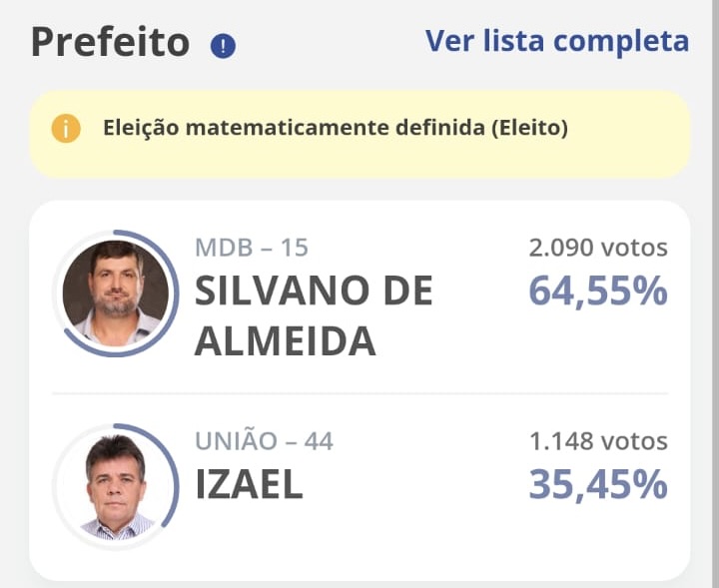Click the 1.148 votos count
719x588 pixels.
tap(598, 440)
